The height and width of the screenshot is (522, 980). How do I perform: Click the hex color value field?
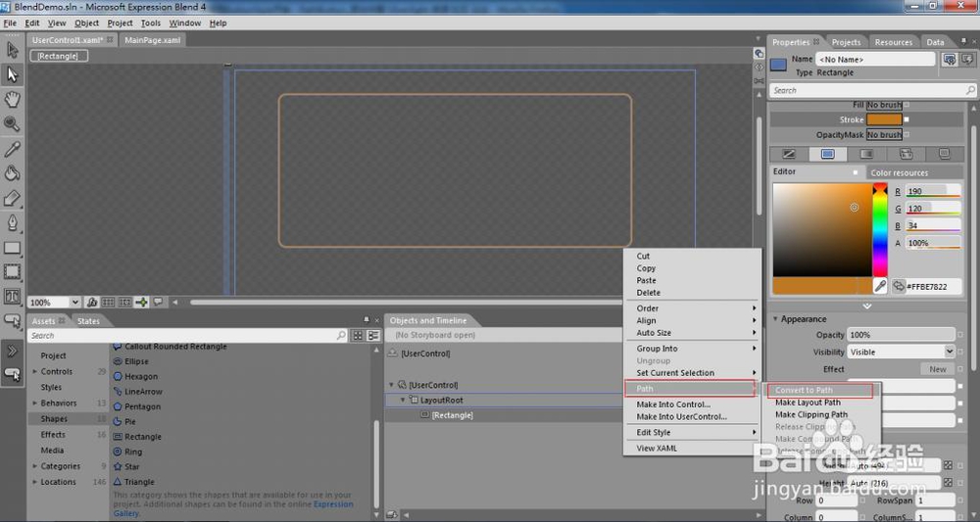[932, 287]
